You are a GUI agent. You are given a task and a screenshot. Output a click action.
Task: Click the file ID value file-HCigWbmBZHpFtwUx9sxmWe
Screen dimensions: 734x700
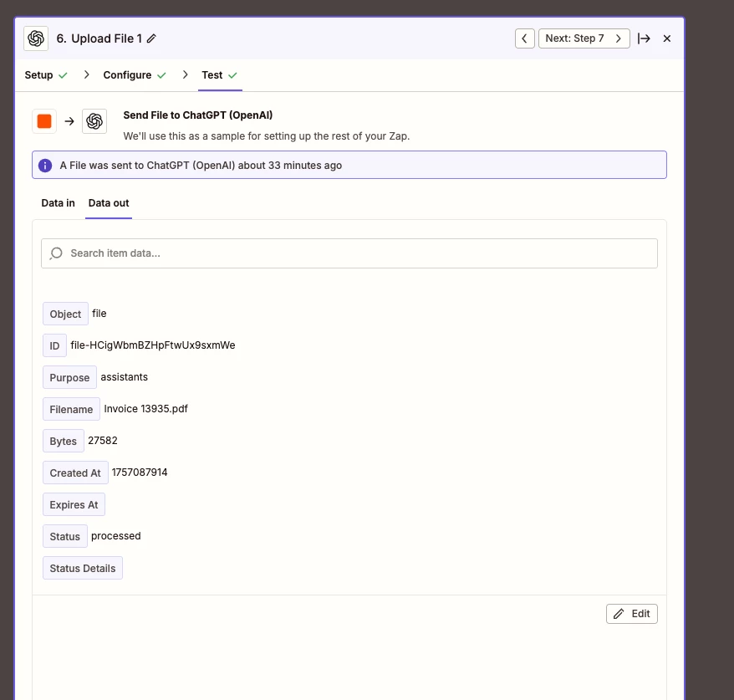[x=153, y=345]
